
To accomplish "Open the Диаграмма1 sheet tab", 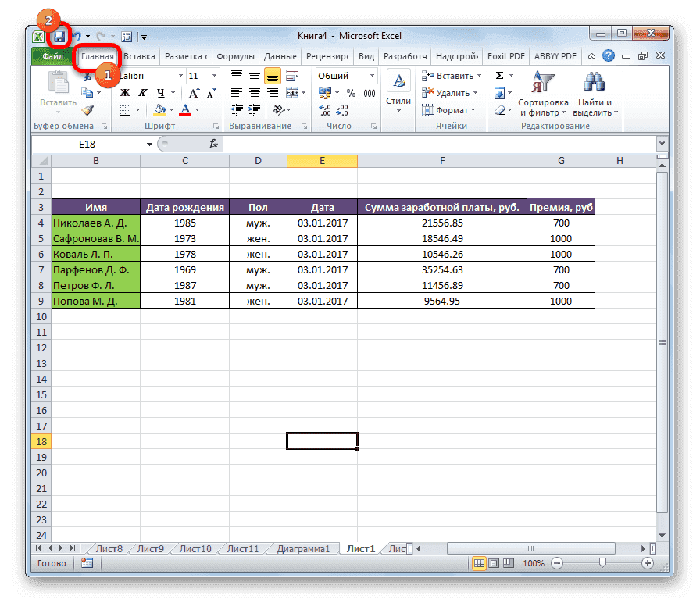I will point(305,548).
